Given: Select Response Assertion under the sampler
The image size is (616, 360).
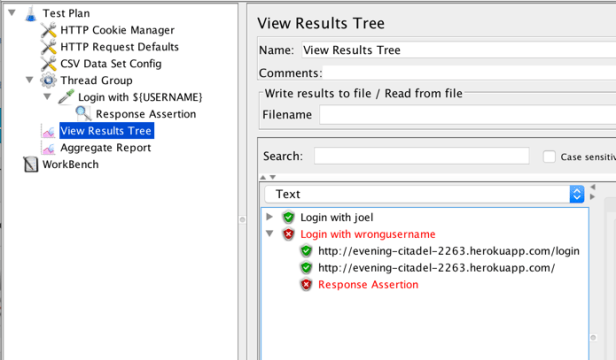Looking at the screenshot, I should 146,114.
